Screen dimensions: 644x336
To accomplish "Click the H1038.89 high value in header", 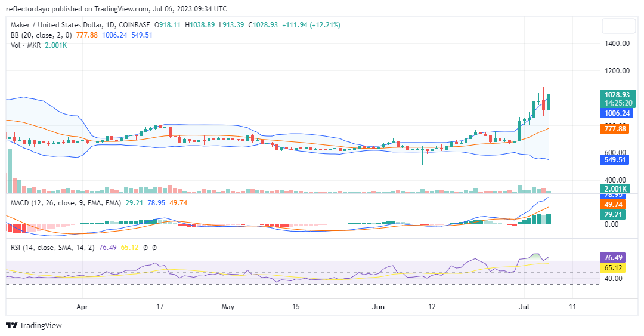I will (x=200, y=25).
